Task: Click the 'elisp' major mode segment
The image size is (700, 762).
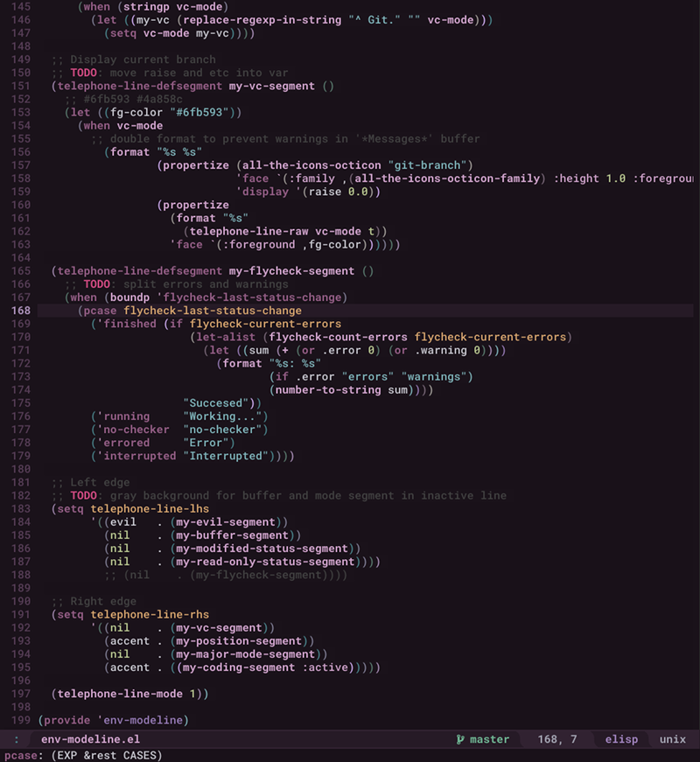Action: coord(621,739)
